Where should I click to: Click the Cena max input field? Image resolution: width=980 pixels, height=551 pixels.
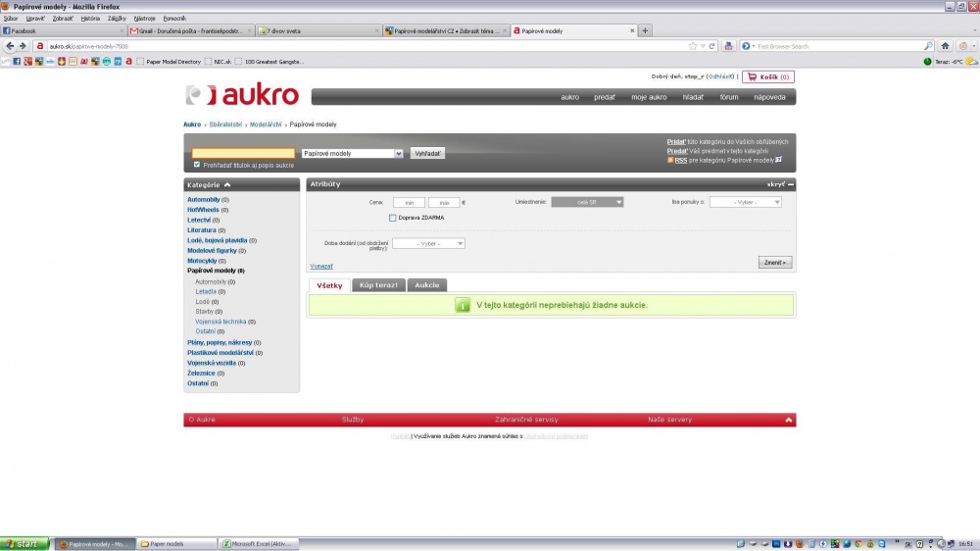(x=444, y=203)
